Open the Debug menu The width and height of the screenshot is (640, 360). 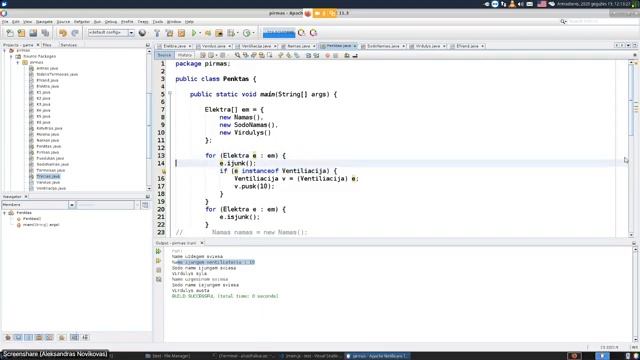(x=111, y=22)
